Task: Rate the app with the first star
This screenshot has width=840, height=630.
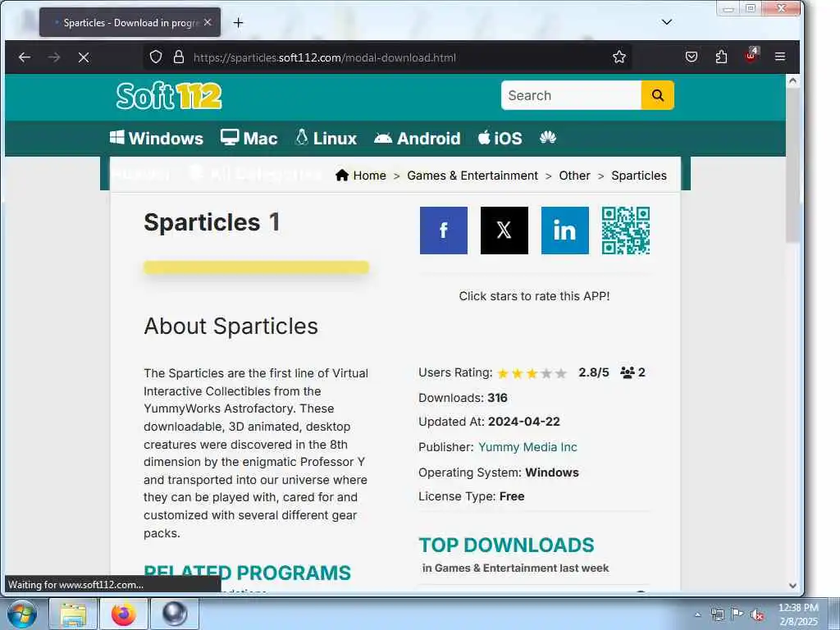Action: pos(503,373)
